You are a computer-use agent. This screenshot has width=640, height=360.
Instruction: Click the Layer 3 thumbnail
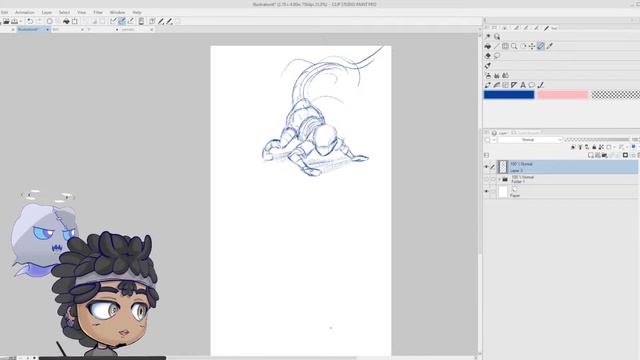[503, 167]
